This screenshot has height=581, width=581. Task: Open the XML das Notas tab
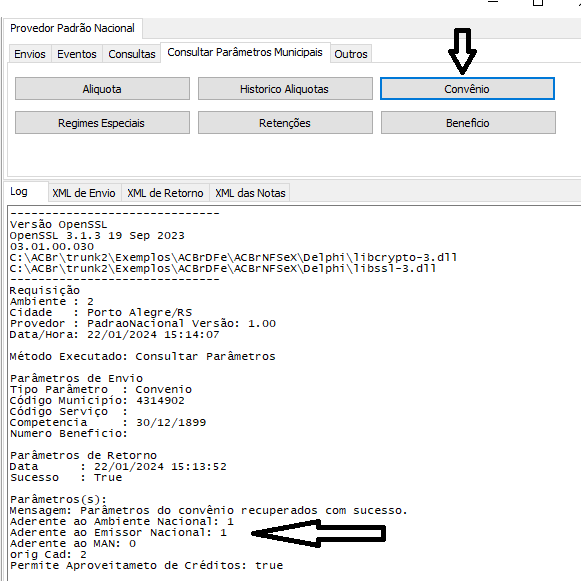[250, 193]
